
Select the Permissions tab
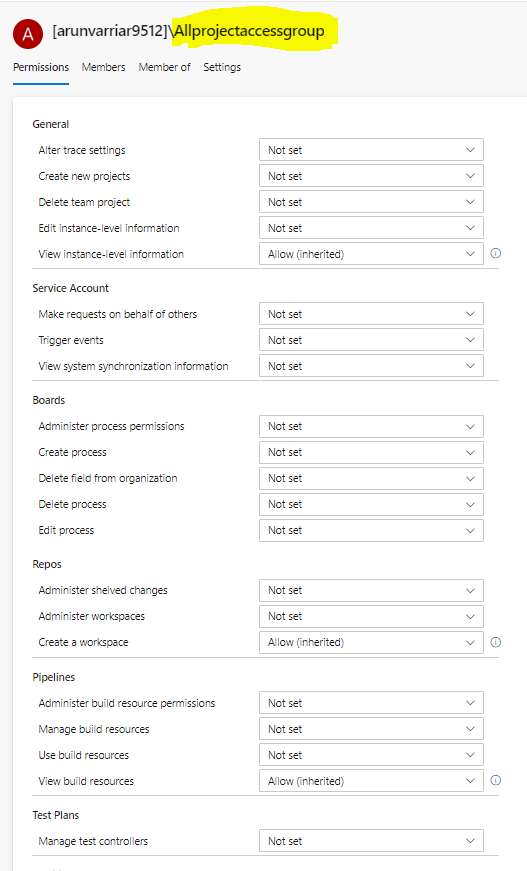pos(41,67)
